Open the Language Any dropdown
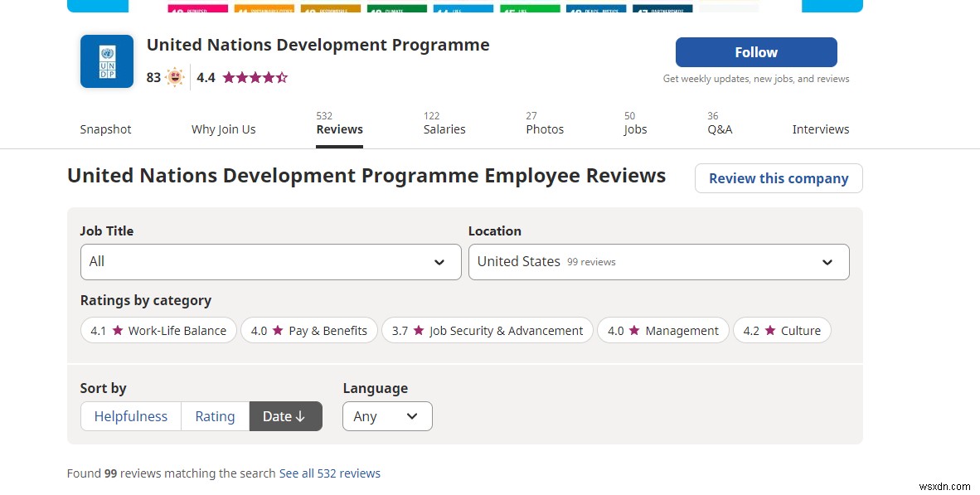The height and width of the screenshot is (495, 980). click(x=387, y=416)
